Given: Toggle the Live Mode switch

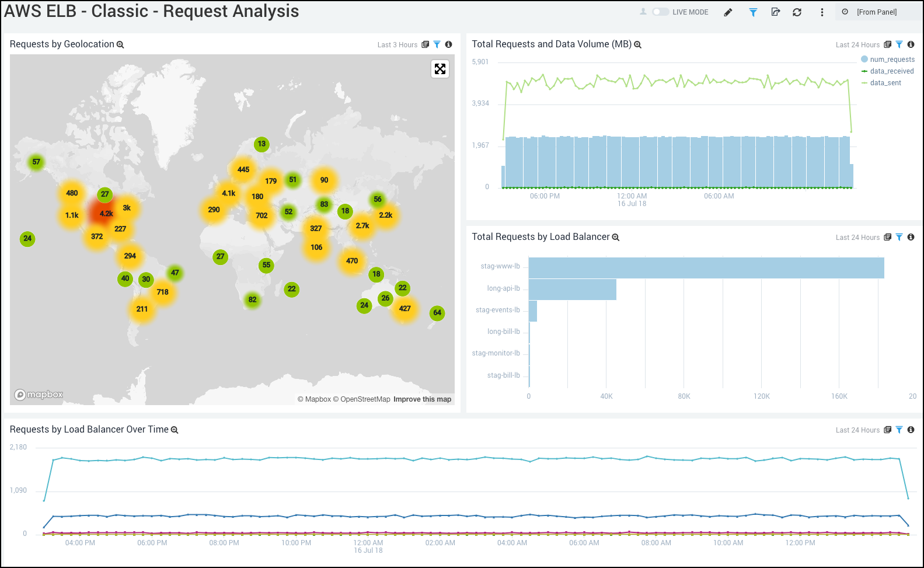Looking at the screenshot, I should pyautogui.click(x=660, y=12).
